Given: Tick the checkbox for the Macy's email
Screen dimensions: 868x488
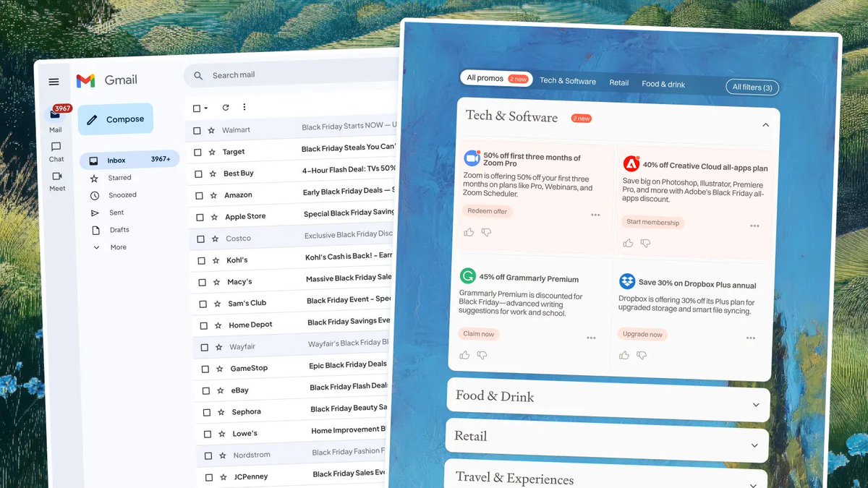Looking at the screenshot, I should click(x=202, y=282).
